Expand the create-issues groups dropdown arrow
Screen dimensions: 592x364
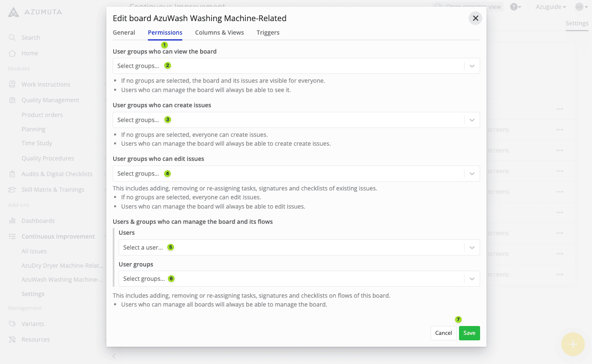[472, 120]
